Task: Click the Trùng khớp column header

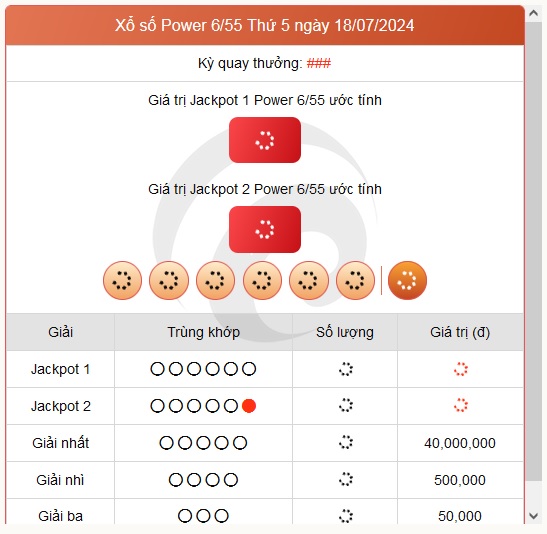Action: (203, 332)
